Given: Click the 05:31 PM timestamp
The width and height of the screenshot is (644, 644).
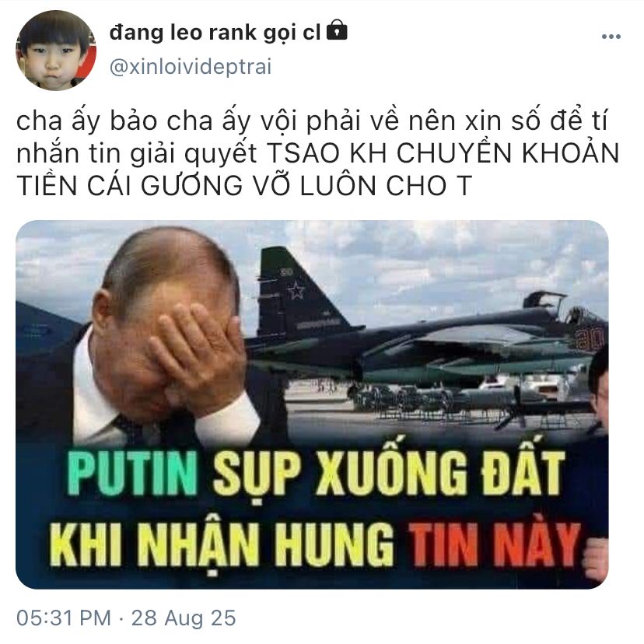Looking at the screenshot, I should [x=64, y=618].
